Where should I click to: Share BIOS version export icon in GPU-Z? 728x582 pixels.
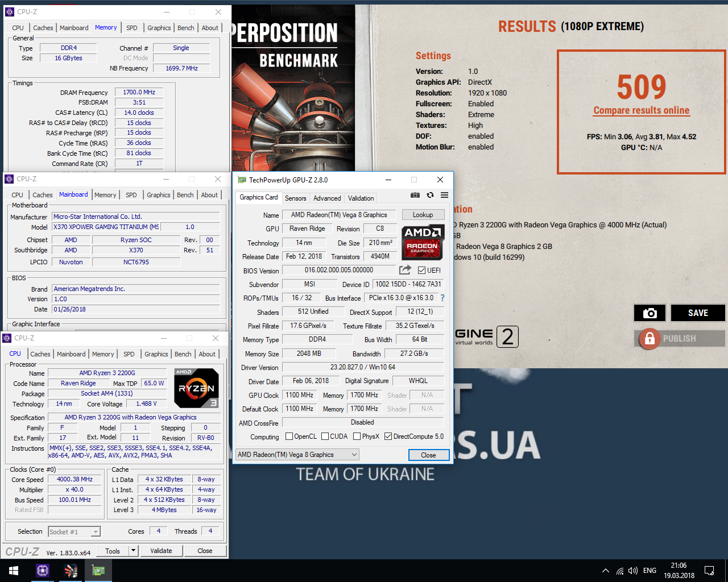pos(405,270)
